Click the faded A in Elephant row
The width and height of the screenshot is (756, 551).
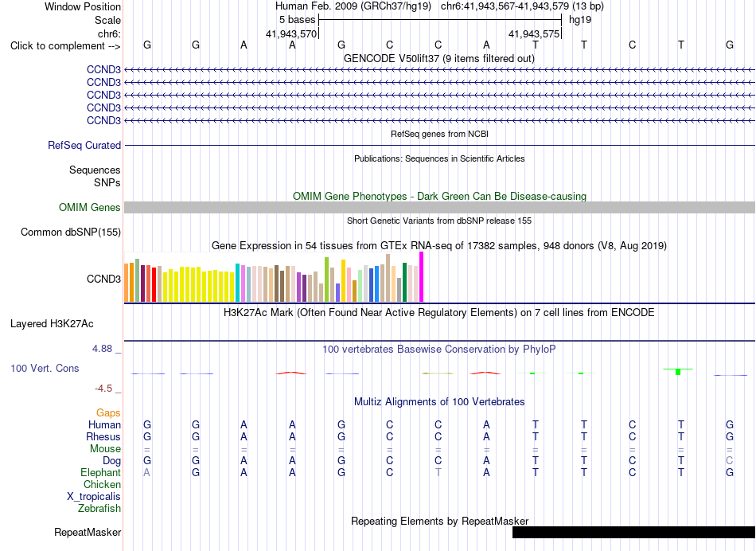pos(146,472)
